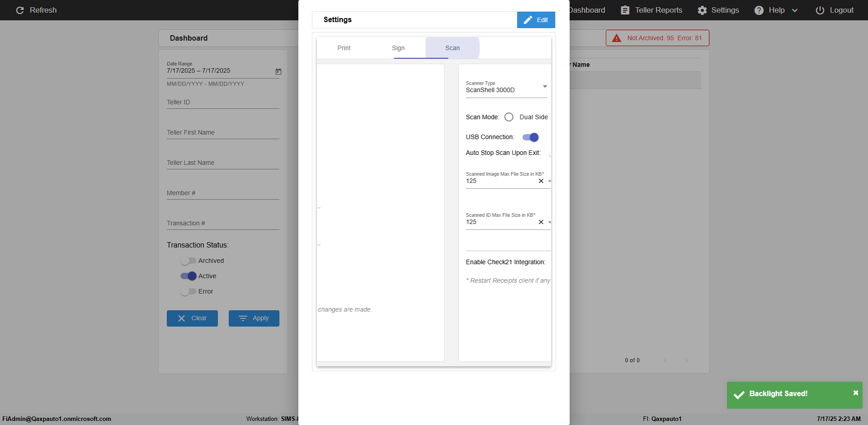Click the Teller Reports clipboard icon
This screenshot has width=868, height=425.
click(x=625, y=10)
